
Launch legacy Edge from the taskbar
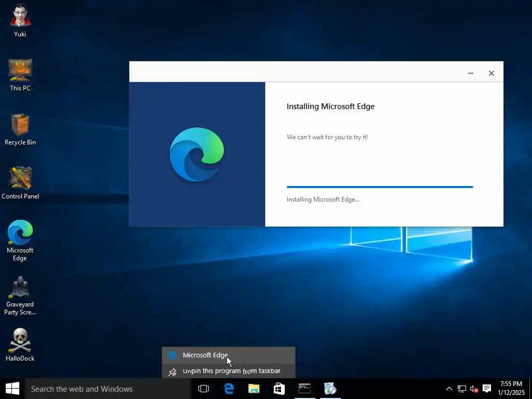click(229, 389)
